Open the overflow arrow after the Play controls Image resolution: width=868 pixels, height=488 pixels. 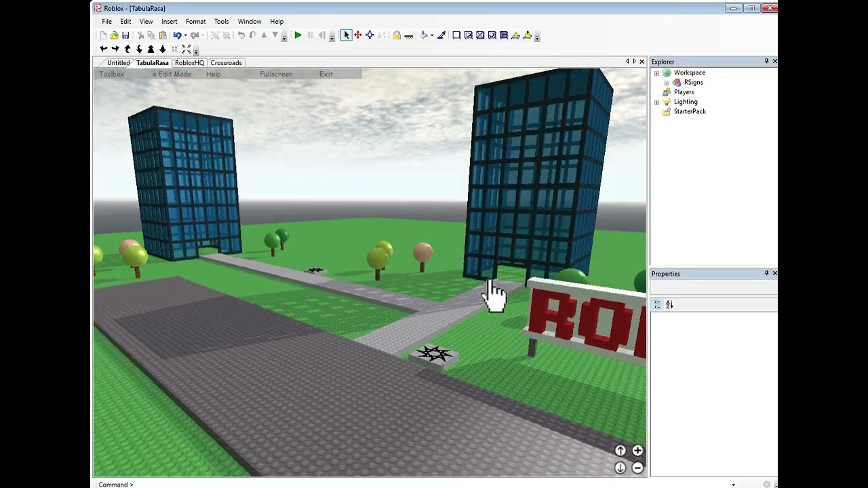(x=332, y=37)
